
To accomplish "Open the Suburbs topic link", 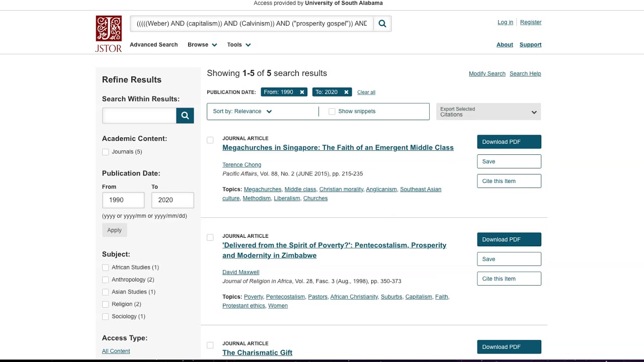I will (391, 297).
